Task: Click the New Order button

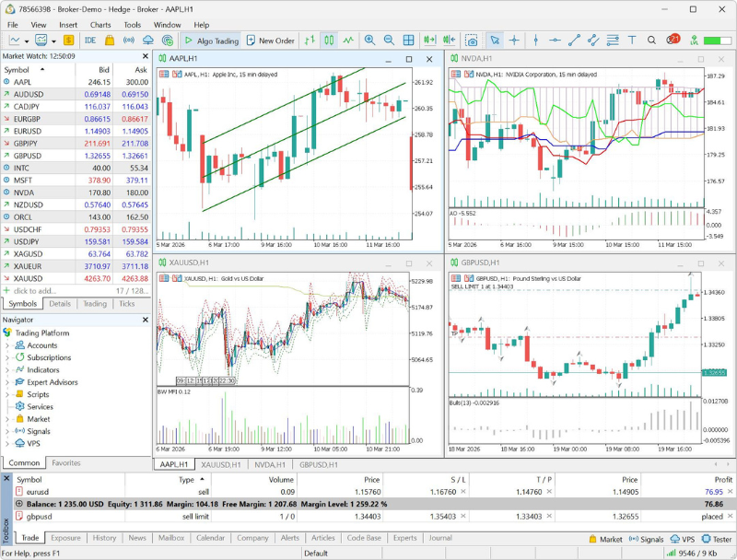Action: click(x=271, y=41)
